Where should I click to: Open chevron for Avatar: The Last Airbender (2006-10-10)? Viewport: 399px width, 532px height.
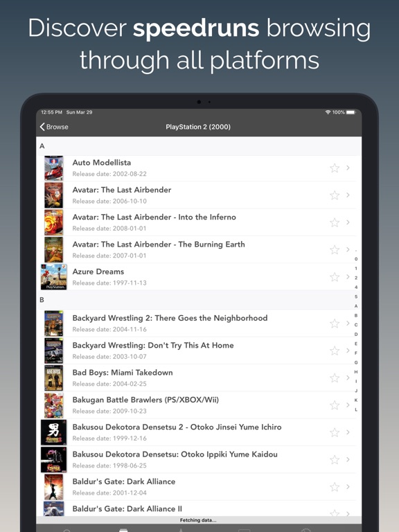point(348,195)
